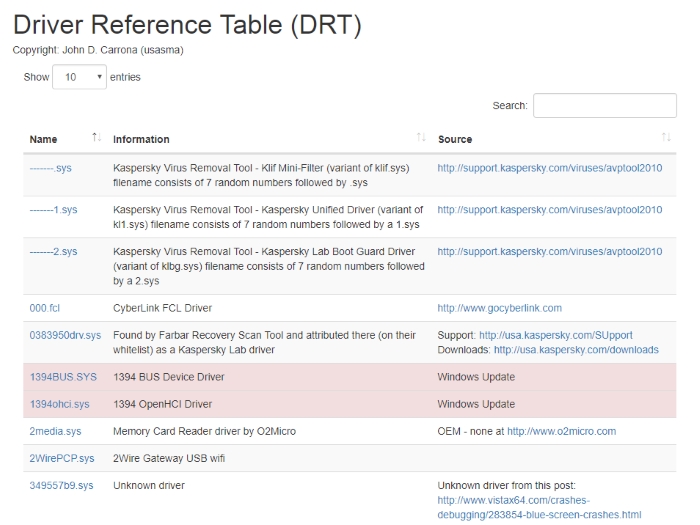Select the 1394ohci.sys driver link
The height and width of the screenshot is (525, 700).
point(60,404)
